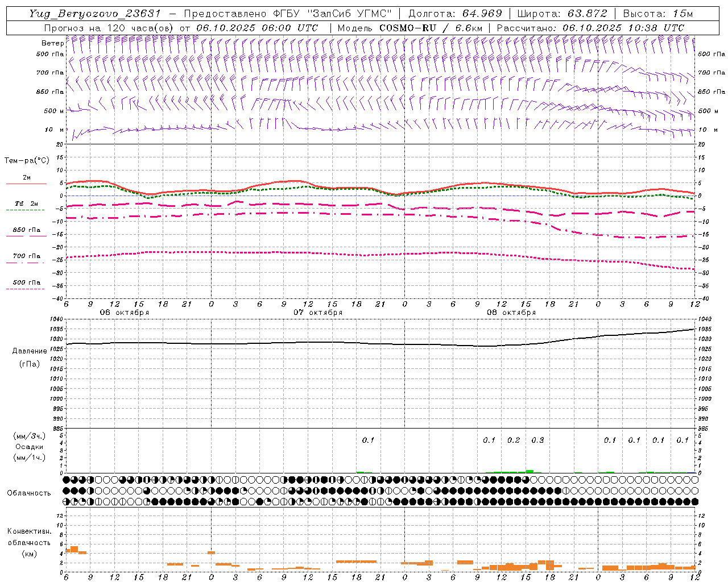This screenshot has width=728, height=582.
Task: Select the provider text ФГБУ "ЗапСиб УГМС"
Action: (x=333, y=14)
